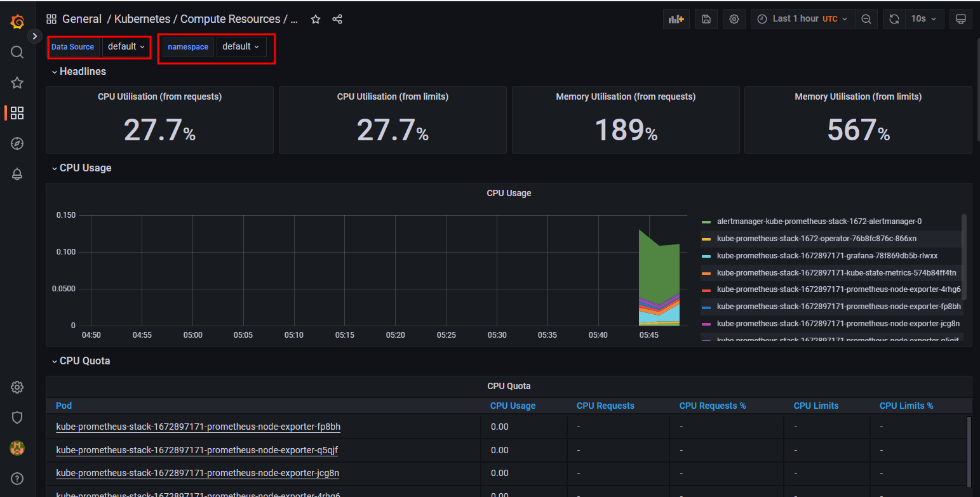This screenshot has width=980, height=497.
Task: Click the Add panel icon
Action: [676, 19]
